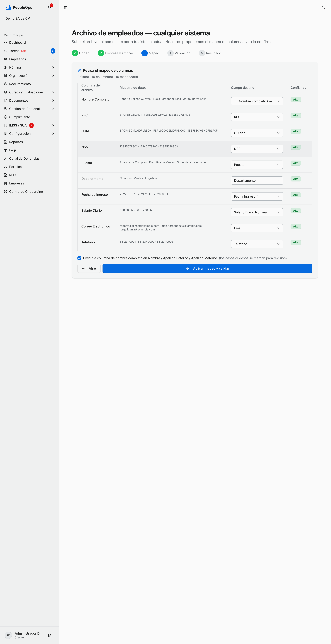331x644 pixels.
Task: Click the AD avatar circle
Action: pos(8,635)
